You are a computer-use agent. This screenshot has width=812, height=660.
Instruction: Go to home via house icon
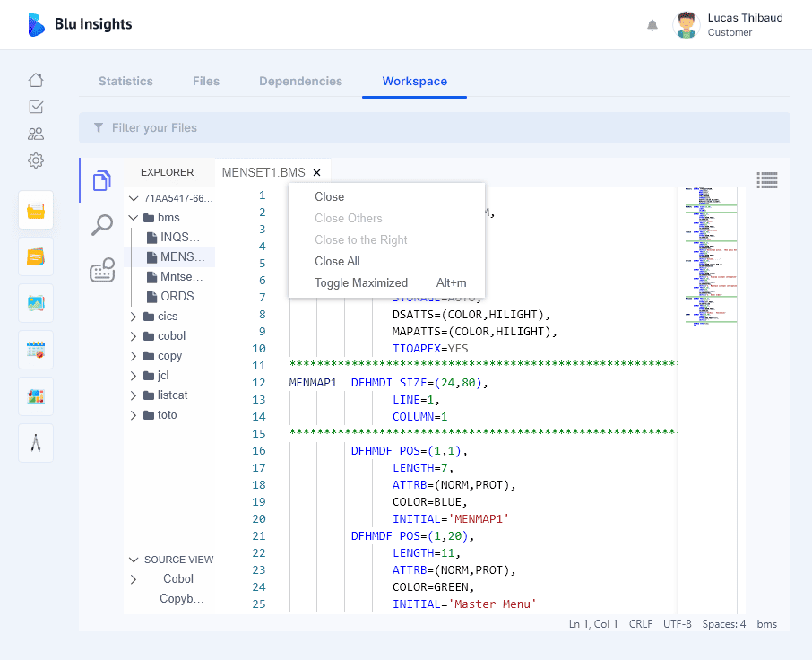click(x=36, y=80)
